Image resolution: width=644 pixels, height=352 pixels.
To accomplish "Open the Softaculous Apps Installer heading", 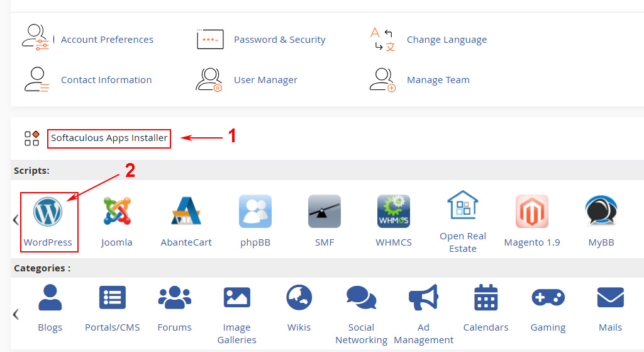I will (x=109, y=138).
